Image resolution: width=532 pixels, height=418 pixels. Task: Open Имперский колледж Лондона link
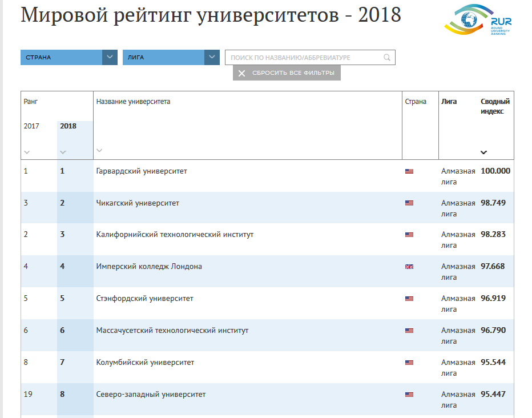pyautogui.click(x=149, y=266)
